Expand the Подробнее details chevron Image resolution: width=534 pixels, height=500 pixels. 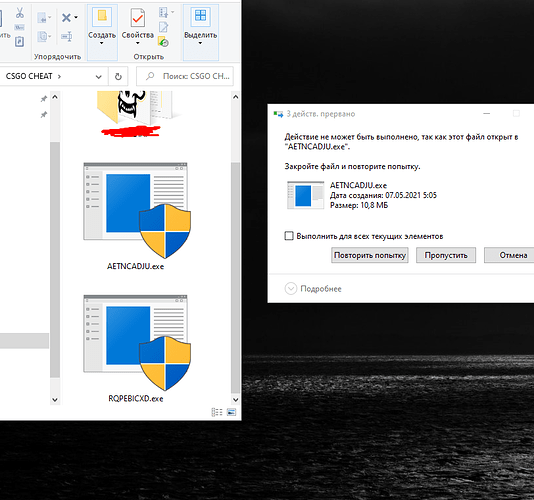[290, 288]
